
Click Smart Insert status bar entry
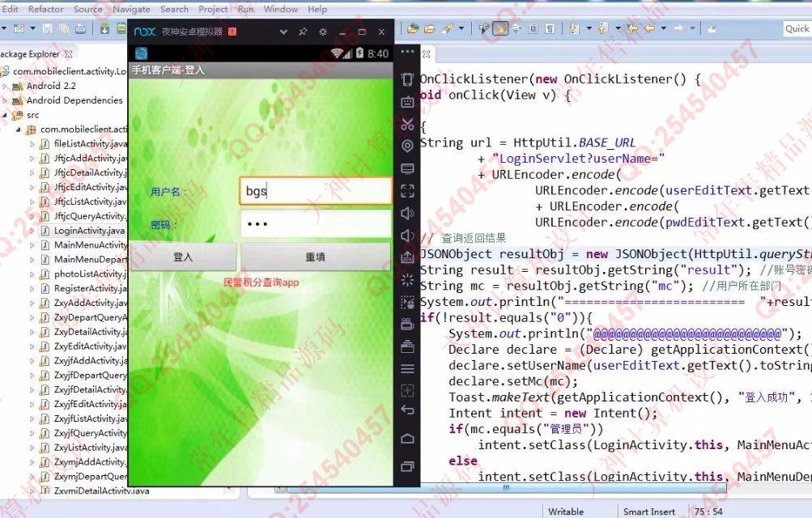point(649,512)
